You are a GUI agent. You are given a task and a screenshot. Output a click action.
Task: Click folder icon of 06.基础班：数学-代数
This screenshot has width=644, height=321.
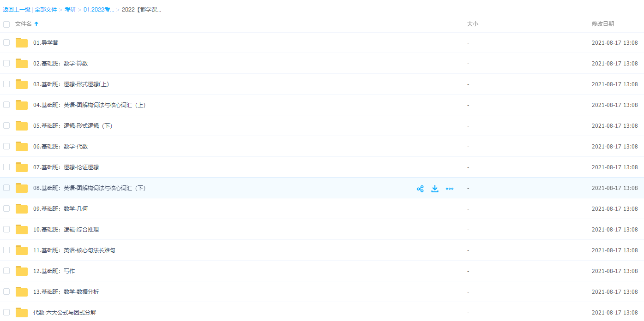click(x=22, y=147)
